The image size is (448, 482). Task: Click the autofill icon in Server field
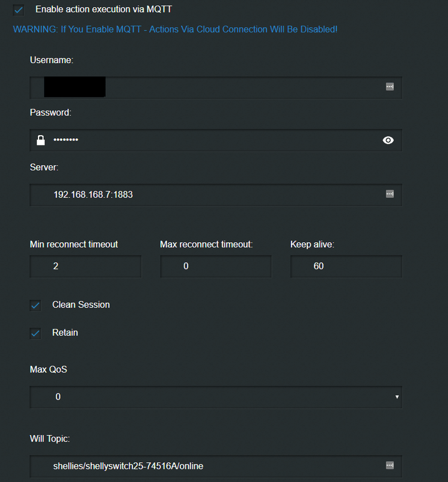[390, 194]
